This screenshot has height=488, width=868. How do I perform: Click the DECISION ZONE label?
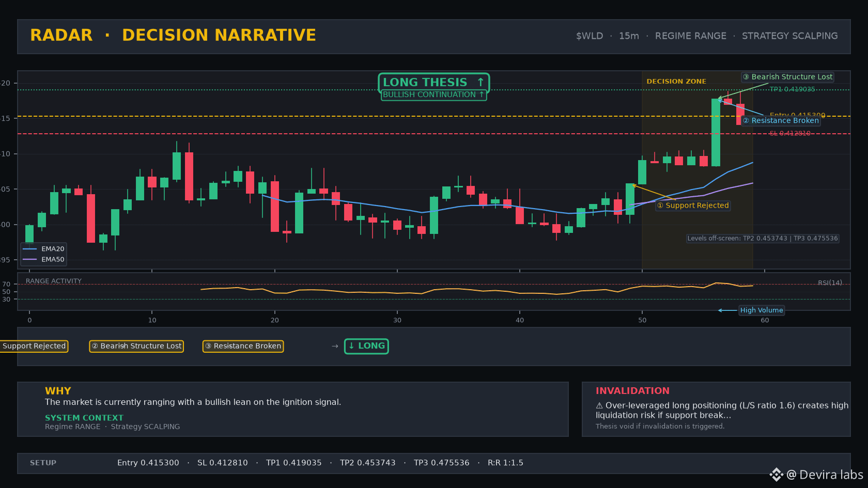[676, 82]
